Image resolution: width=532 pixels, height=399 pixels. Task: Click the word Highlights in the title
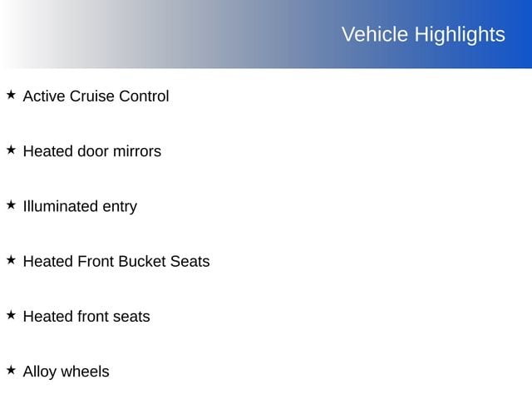[460, 34]
